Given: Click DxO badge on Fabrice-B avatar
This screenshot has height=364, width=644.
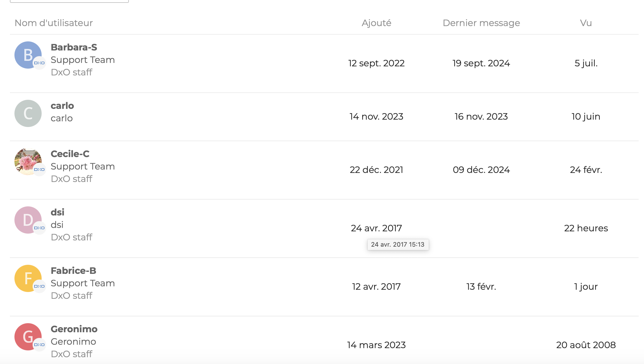Looking at the screenshot, I should click(x=39, y=286).
